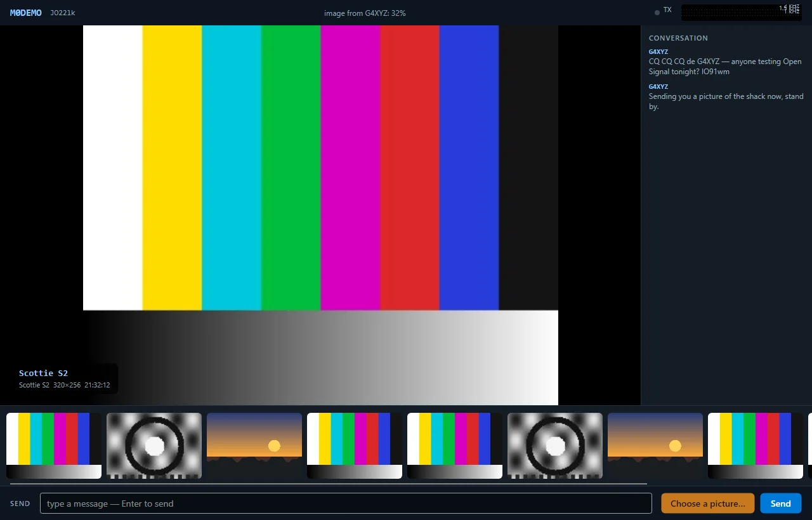Viewport: 812px width, 520px height.
Task: Click the 'image from G4XYZ: 32%' status
Action: click(x=365, y=13)
